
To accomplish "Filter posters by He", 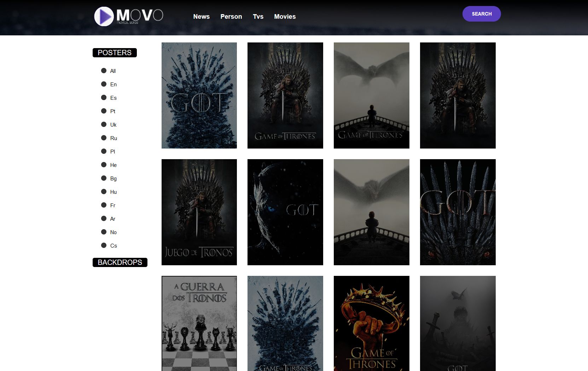I will click(104, 165).
